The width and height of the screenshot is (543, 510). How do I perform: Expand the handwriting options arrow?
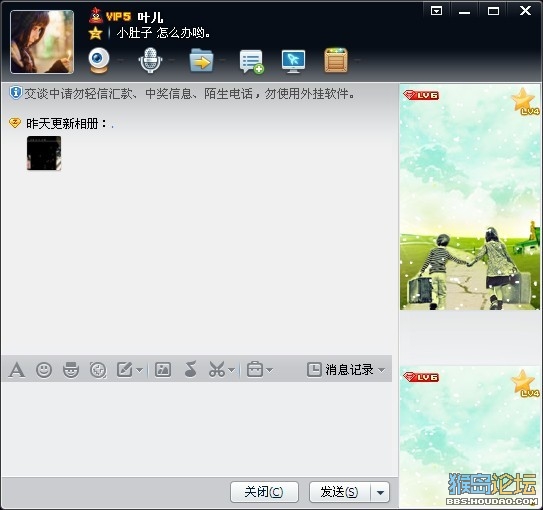(x=139, y=370)
